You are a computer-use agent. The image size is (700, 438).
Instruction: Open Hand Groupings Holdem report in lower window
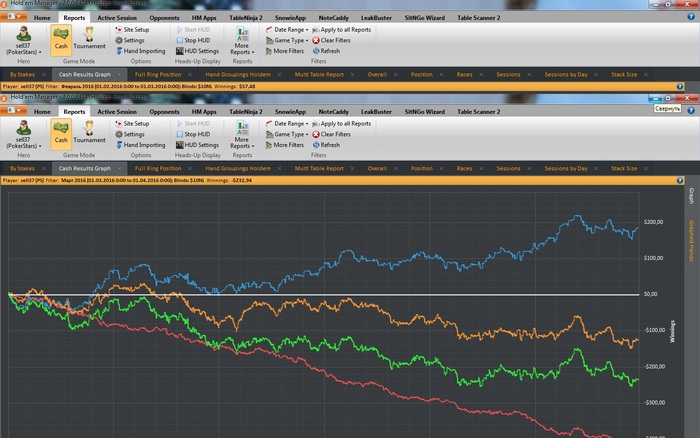tap(238, 169)
